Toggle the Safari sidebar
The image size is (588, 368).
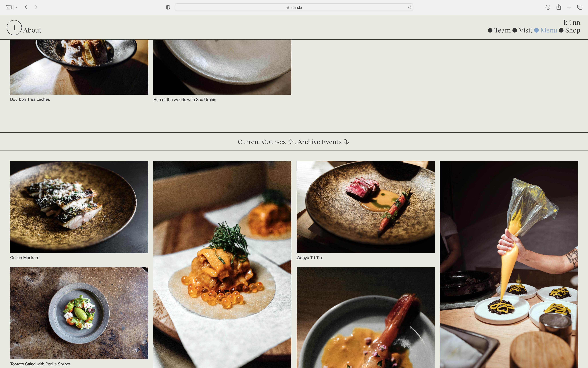click(x=9, y=7)
